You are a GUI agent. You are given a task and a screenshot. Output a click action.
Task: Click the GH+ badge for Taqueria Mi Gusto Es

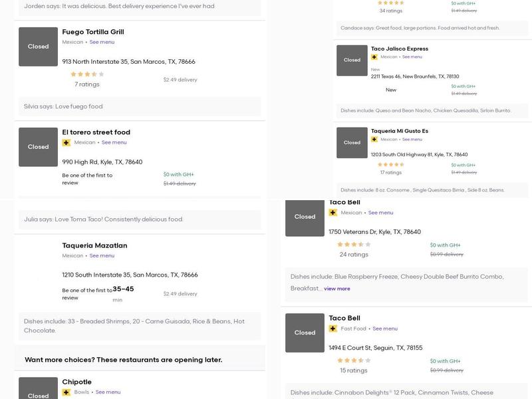pyautogui.click(x=374, y=140)
